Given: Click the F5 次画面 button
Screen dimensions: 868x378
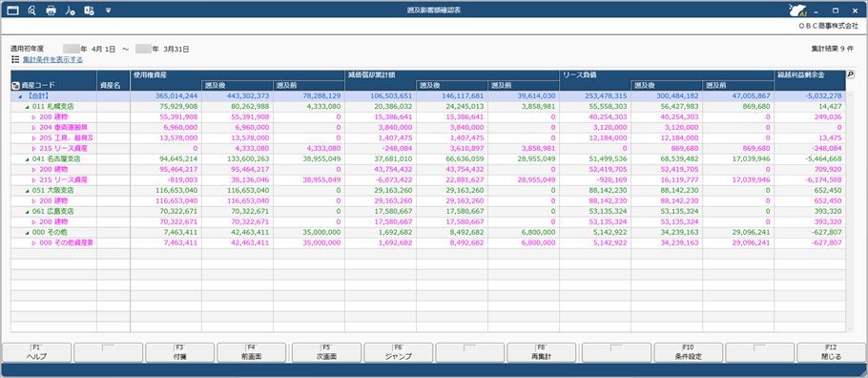Looking at the screenshot, I should (325, 352).
